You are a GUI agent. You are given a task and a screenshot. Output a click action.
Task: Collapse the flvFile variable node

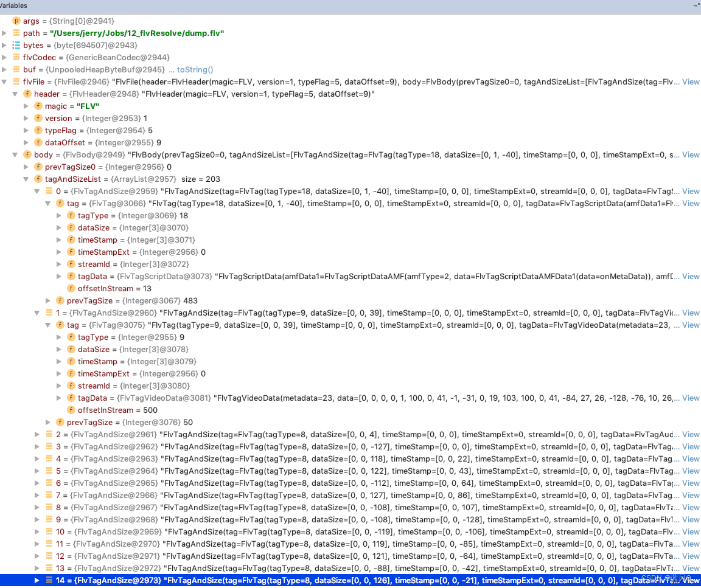(5, 81)
